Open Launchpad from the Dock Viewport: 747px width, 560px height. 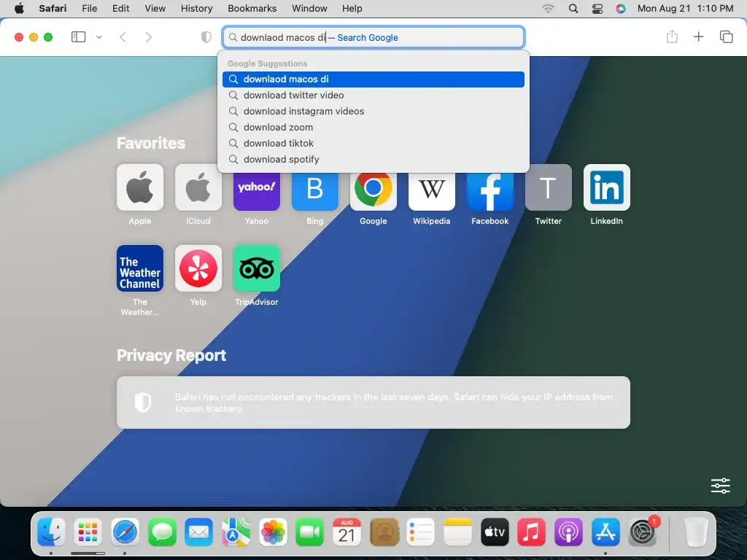pos(88,532)
